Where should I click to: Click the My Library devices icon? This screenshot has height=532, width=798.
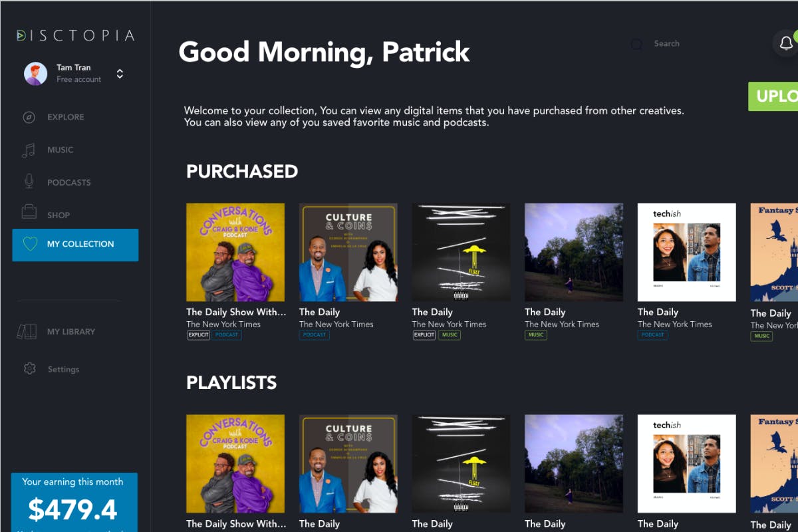(27, 331)
